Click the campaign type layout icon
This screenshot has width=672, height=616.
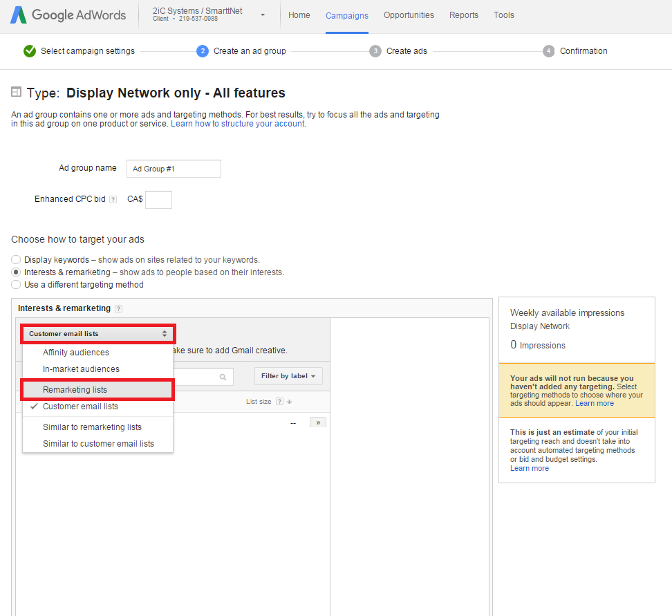pyautogui.click(x=16, y=92)
